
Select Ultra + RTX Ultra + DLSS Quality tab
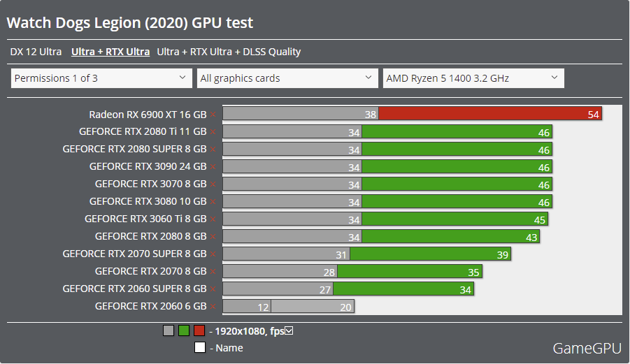coord(229,52)
